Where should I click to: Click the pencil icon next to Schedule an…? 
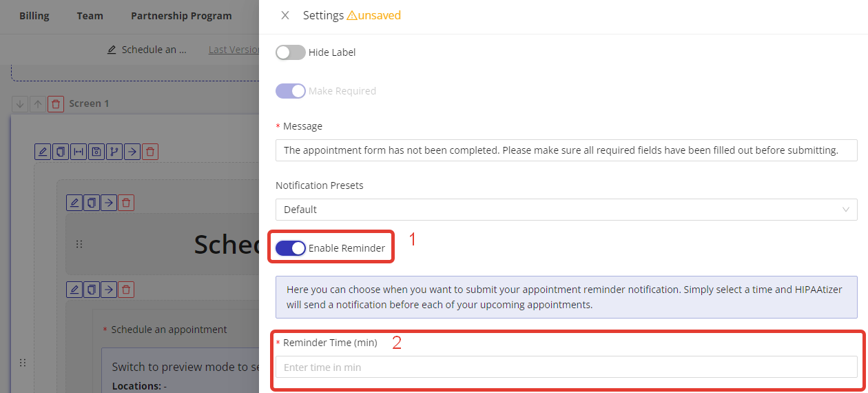(x=112, y=50)
